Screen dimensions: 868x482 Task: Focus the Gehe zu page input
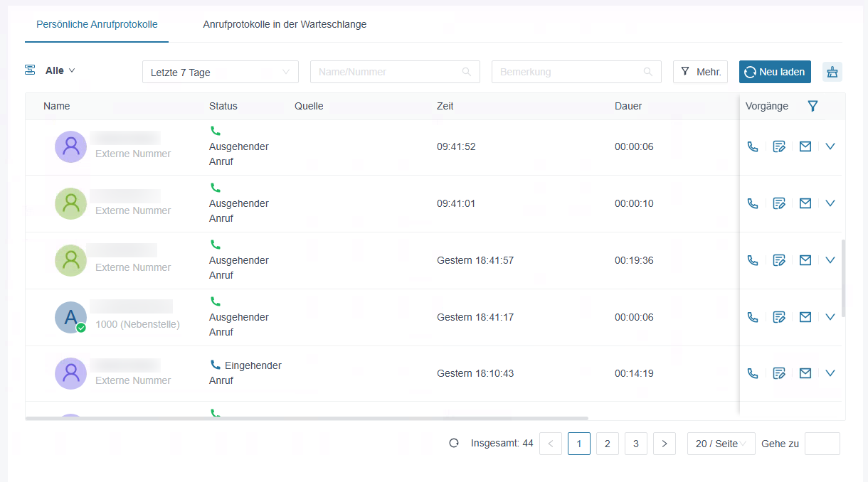[x=822, y=444]
